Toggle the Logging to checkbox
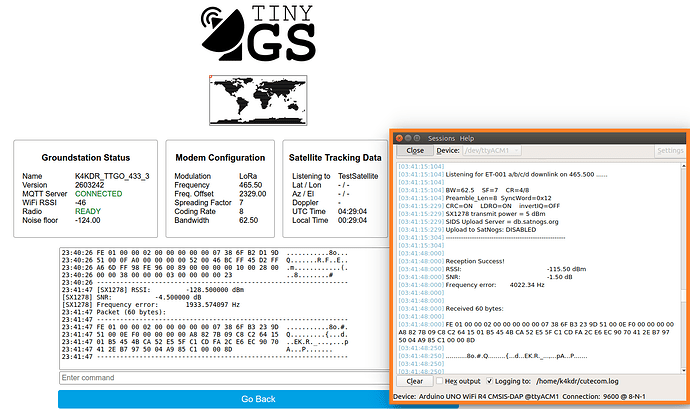 489,381
